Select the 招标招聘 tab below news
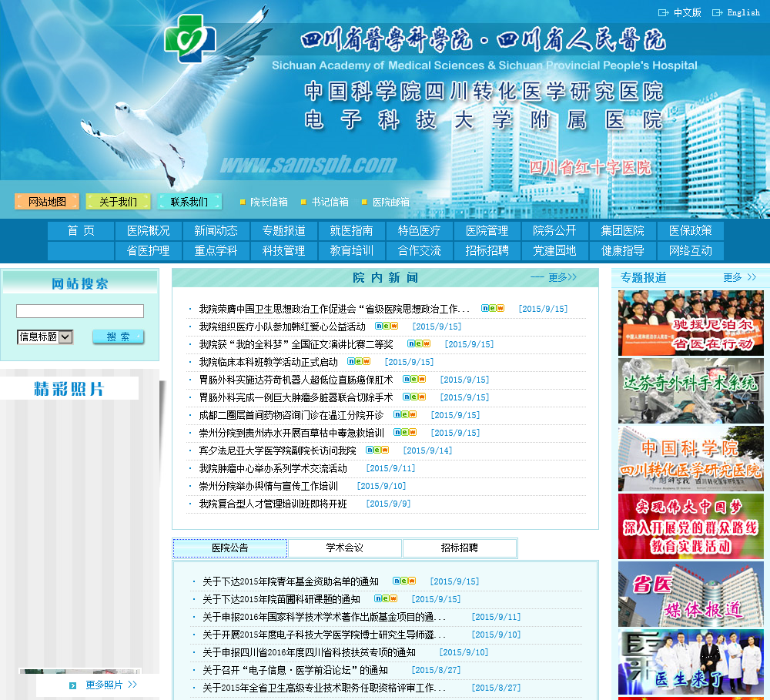 (459, 548)
